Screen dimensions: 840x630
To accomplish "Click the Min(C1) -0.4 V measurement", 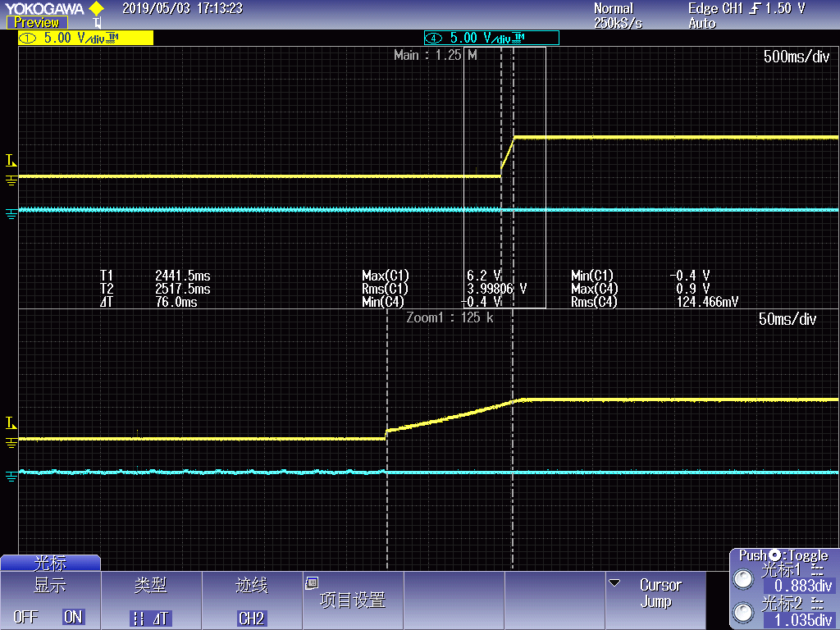I will tap(640, 276).
